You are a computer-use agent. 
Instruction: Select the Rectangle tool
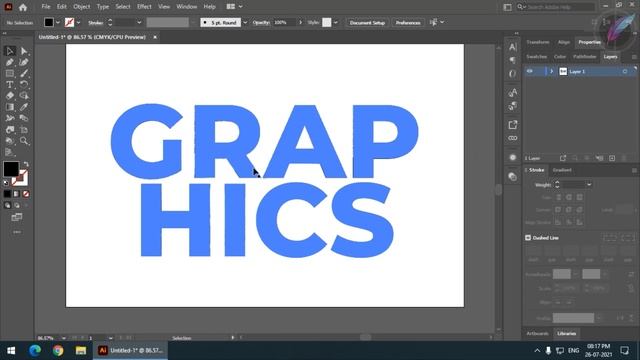(10, 73)
